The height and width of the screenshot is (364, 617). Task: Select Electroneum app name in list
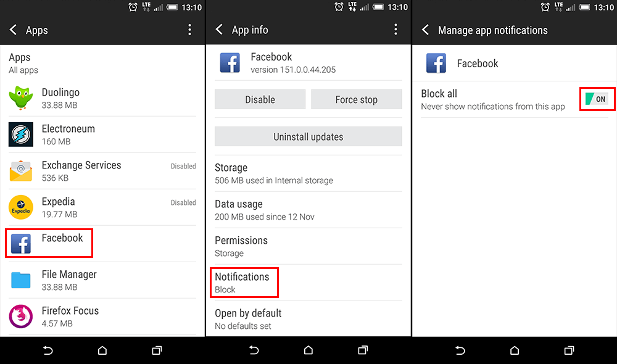click(68, 129)
